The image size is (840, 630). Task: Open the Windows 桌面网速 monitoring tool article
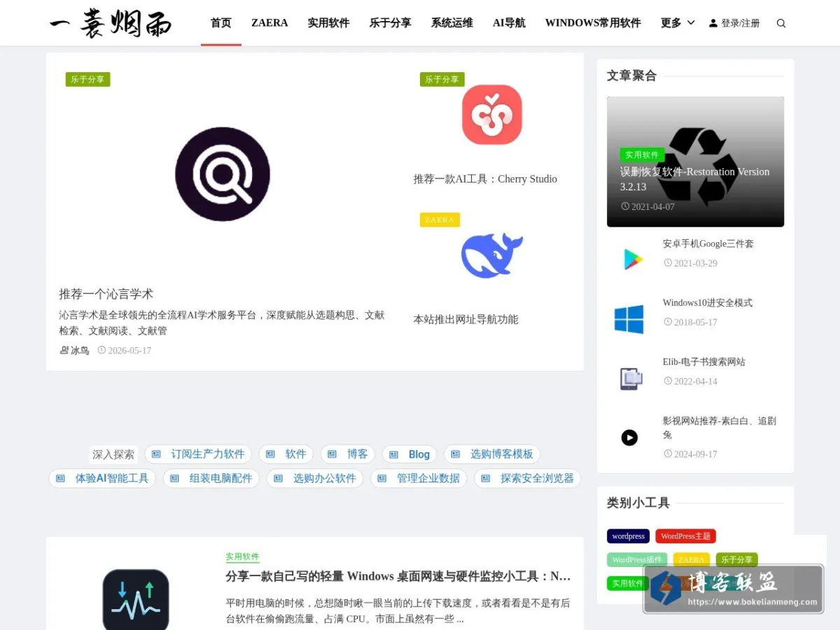point(398,577)
